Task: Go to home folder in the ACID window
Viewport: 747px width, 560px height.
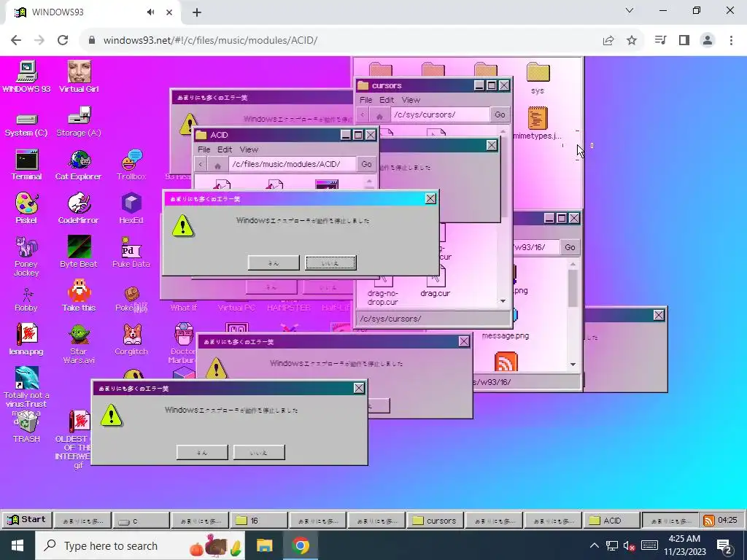Action: coord(217,166)
